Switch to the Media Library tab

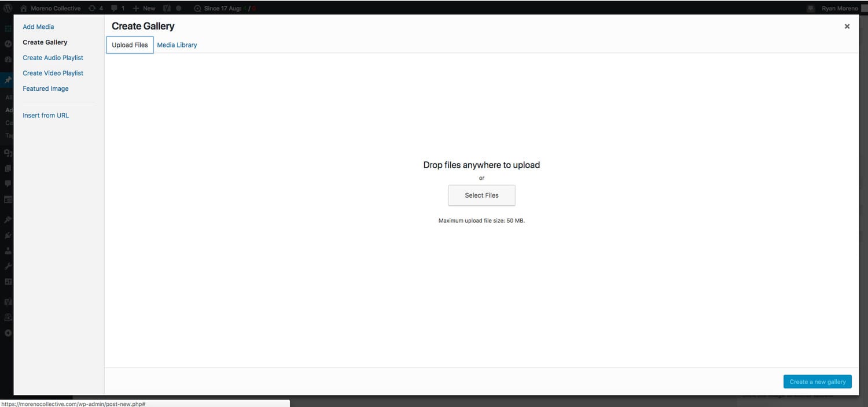tap(177, 45)
